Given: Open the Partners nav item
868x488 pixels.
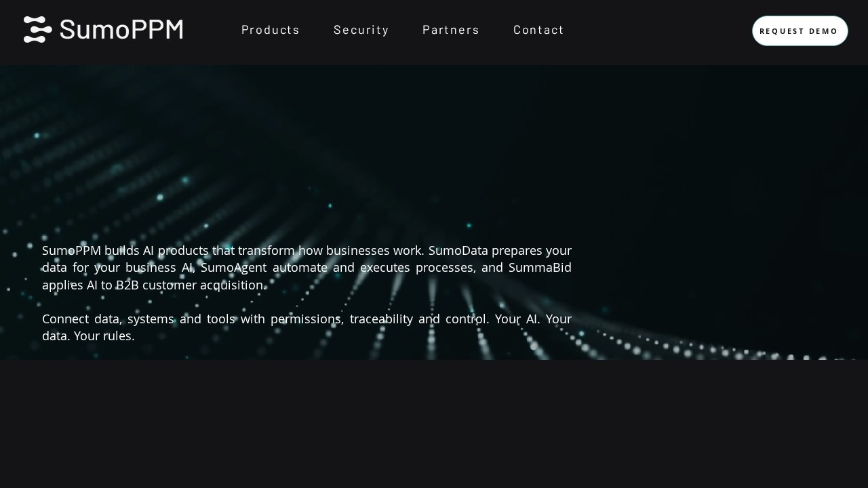Looking at the screenshot, I should click(x=451, y=30).
